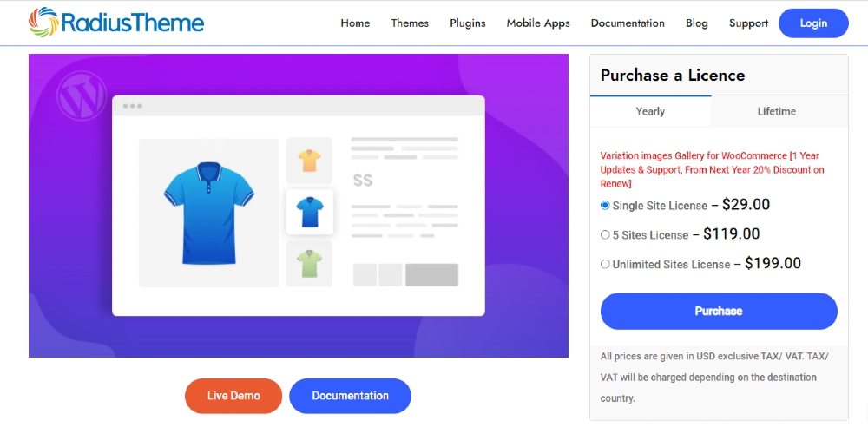Click the blue shirt thumbnail in the banner
The width and height of the screenshot is (868, 434).
pos(310,212)
